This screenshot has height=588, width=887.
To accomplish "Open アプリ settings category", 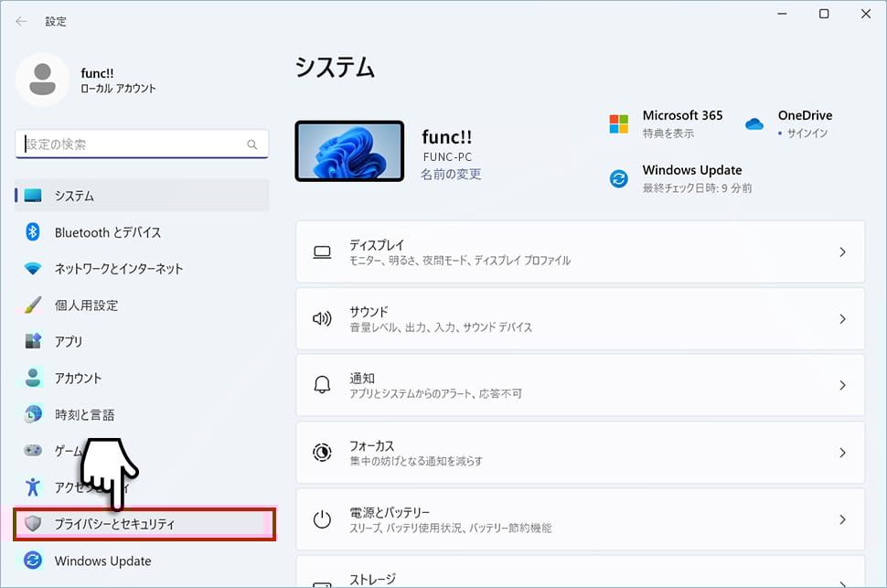I will (142, 341).
